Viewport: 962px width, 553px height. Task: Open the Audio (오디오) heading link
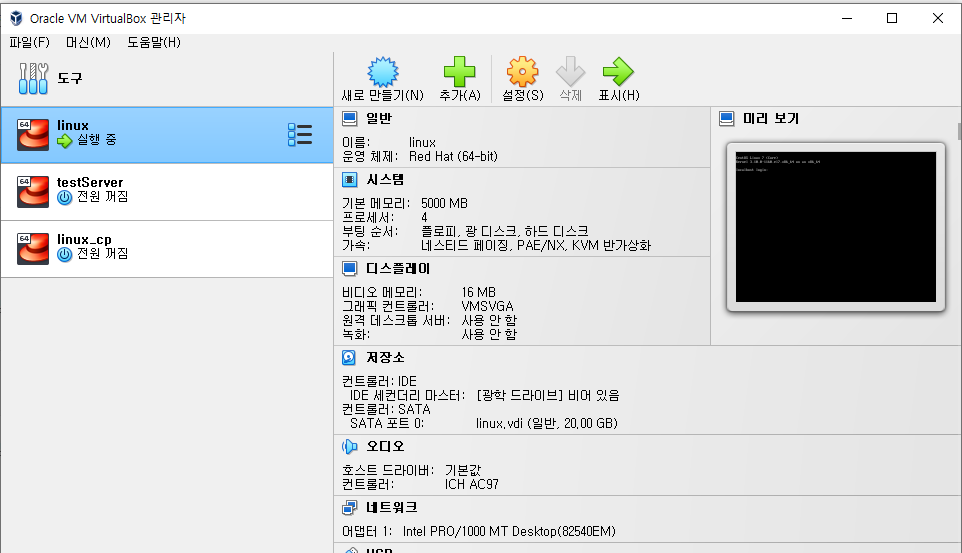pyautogui.click(x=385, y=446)
